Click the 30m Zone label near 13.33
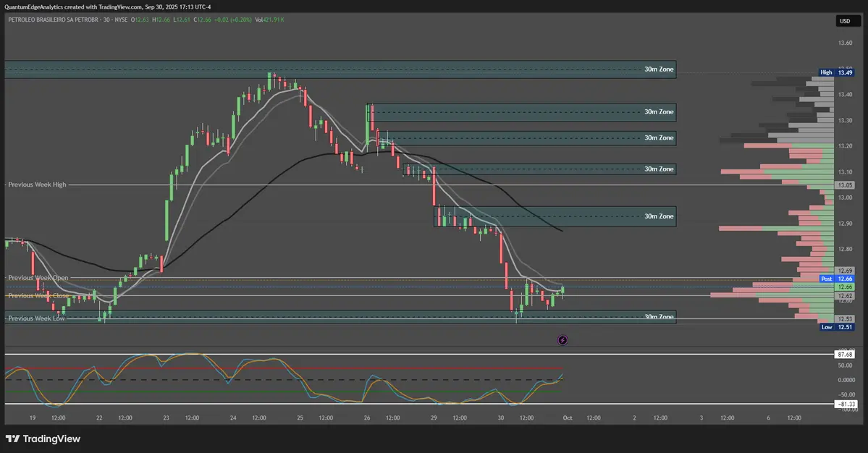The image size is (868, 453). 659,111
